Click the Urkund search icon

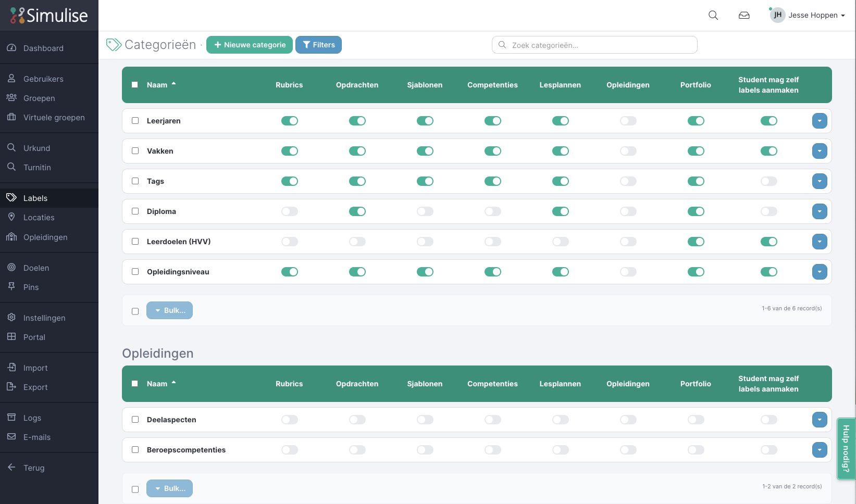pos(11,148)
